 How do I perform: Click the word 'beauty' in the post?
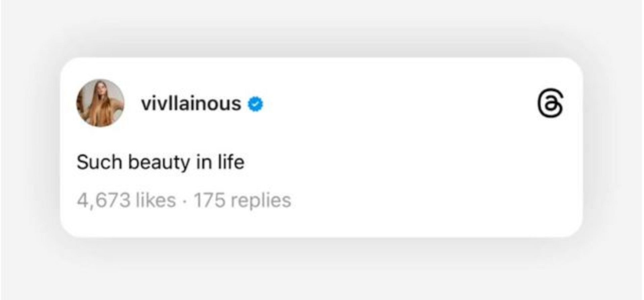tap(159, 163)
